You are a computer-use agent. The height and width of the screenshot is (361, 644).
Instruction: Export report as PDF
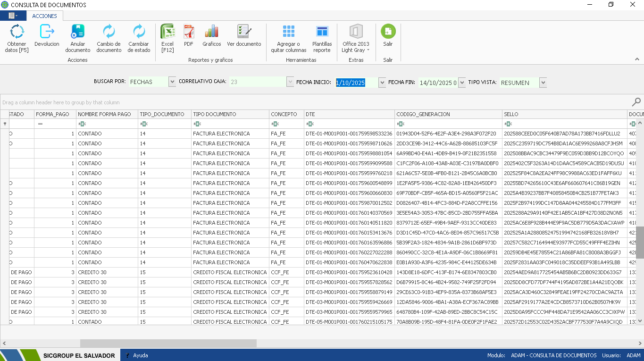pyautogui.click(x=189, y=32)
